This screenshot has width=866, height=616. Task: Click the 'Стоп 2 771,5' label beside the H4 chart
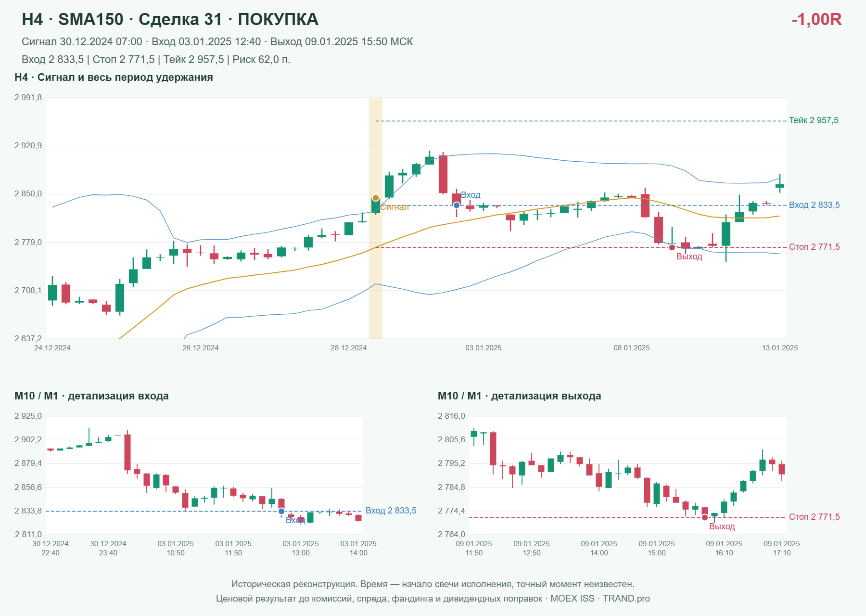(x=815, y=247)
